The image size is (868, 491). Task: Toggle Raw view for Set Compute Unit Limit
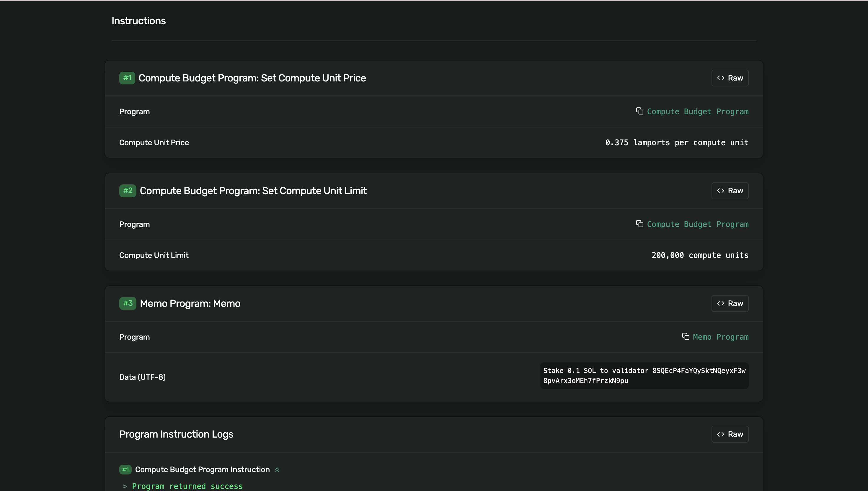coord(730,191)
